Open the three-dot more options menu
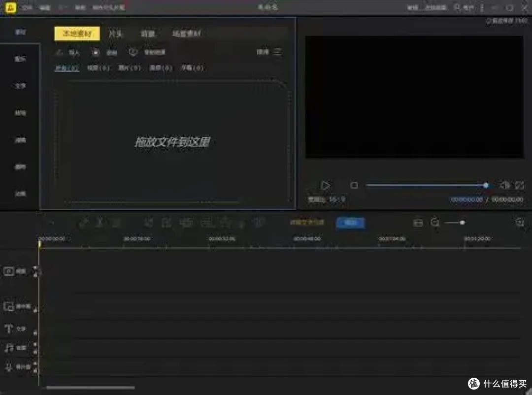Image resolution: width=532 pixels, height=395 pixels. pos(482,7)
